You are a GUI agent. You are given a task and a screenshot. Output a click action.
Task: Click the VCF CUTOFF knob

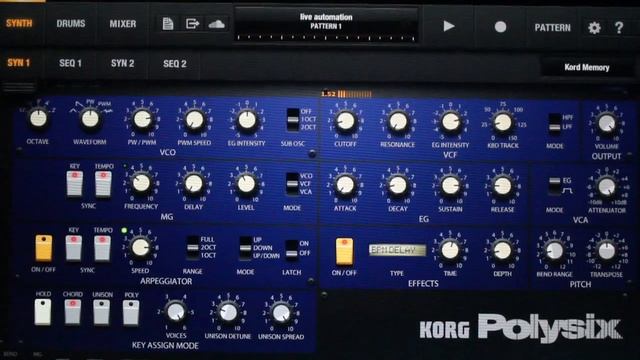point(346,121)
